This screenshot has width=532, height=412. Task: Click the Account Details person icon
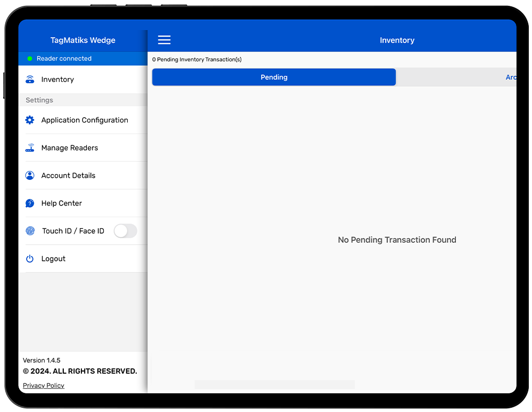tap(30, 176)
